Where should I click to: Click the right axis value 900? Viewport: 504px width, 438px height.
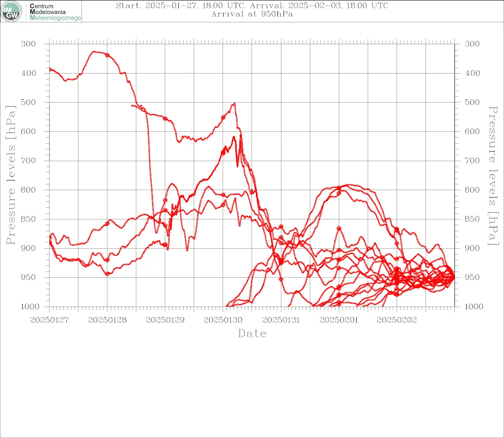tap(472, 248)
